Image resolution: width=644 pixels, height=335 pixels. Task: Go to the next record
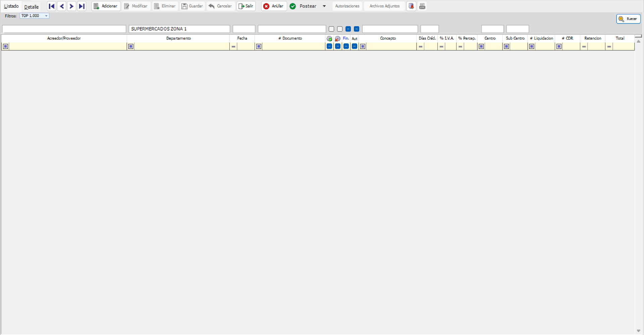click(x=71, y=6)
